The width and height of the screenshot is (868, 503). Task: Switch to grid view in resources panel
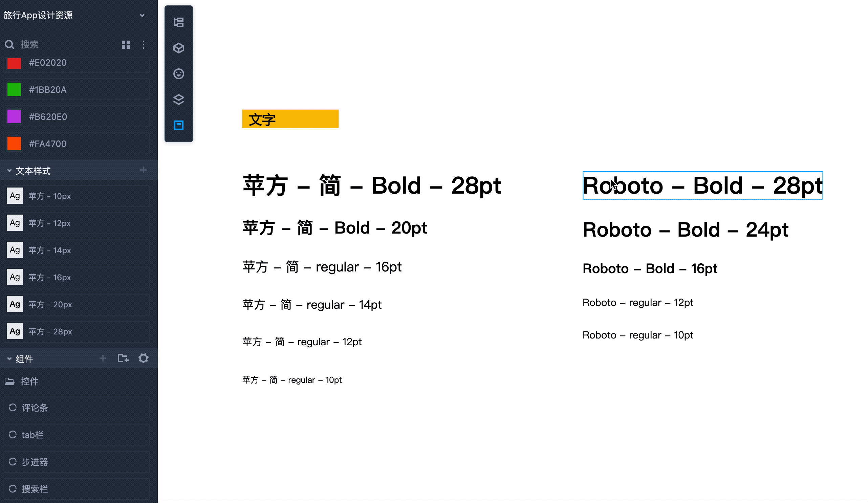click(126, 45)
